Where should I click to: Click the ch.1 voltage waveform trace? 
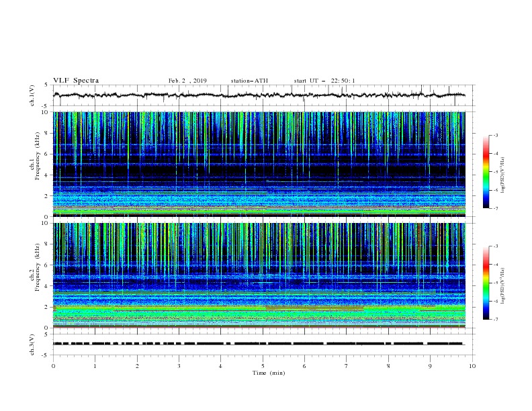click(259, 95)
